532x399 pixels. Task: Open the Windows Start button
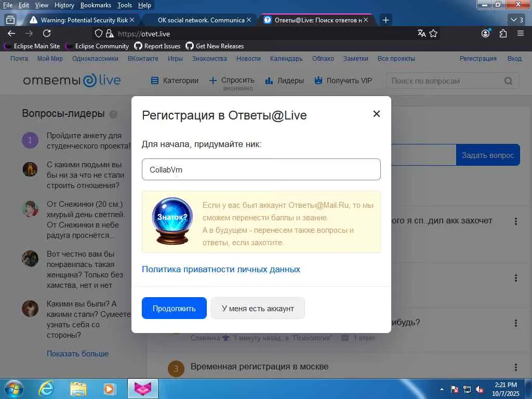click(x=14, y=389)
